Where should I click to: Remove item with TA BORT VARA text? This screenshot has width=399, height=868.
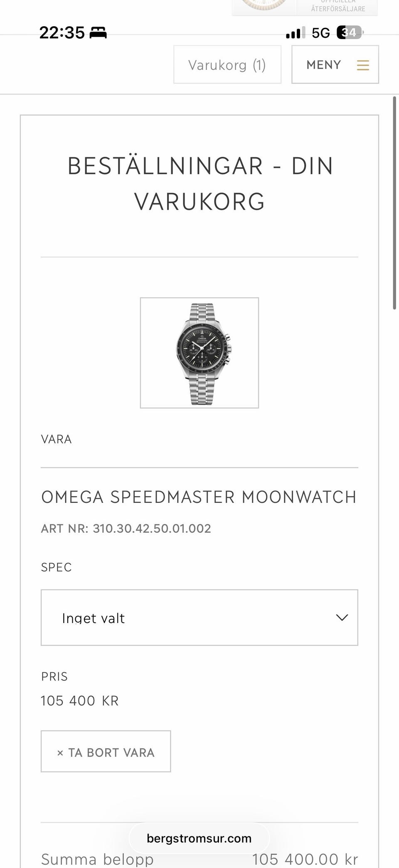[111, 753]
